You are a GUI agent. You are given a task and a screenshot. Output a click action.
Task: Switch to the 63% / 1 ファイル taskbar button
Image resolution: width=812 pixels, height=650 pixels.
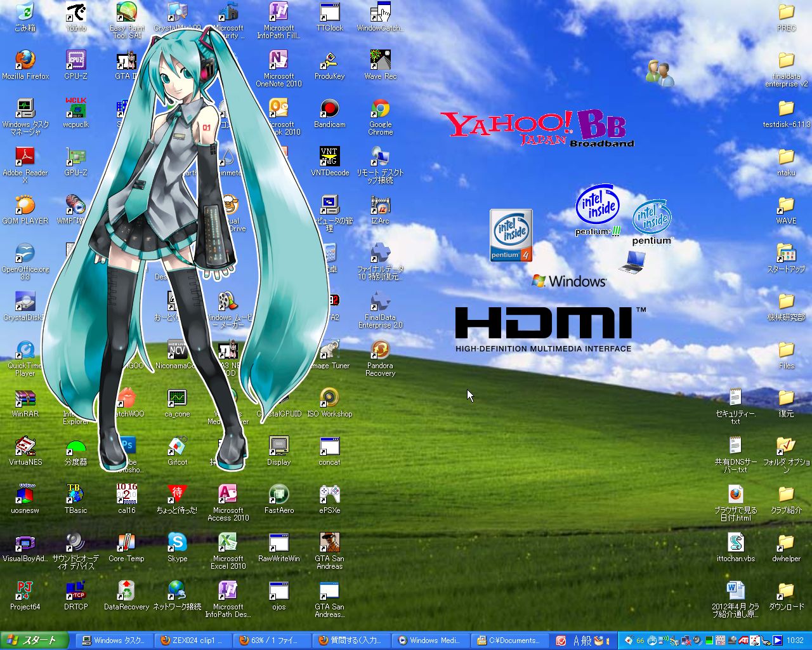click(x=273, y=640)
